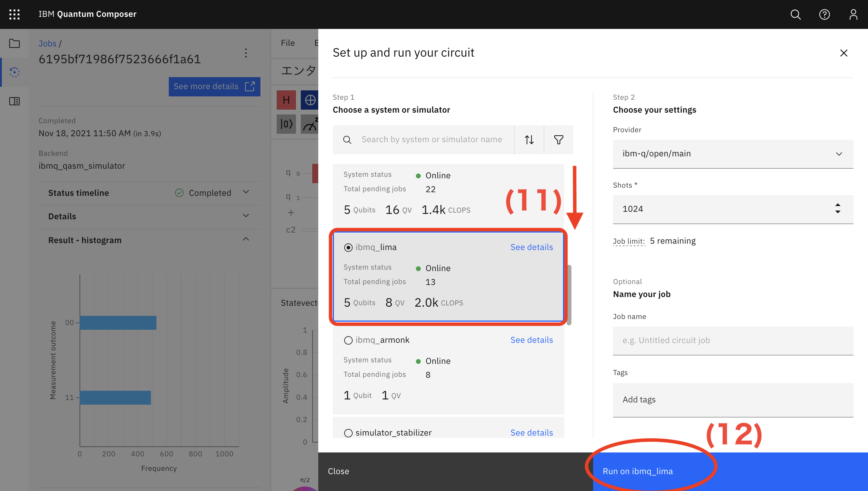Screen dimensions: 868x491
Task: Click the Job name input field
Action: pos(733,340)
